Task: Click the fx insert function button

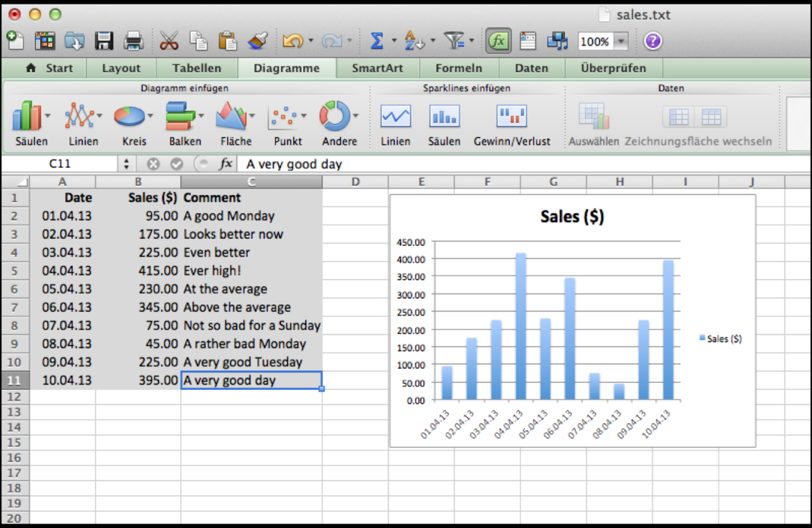Action: click(226, 164)
